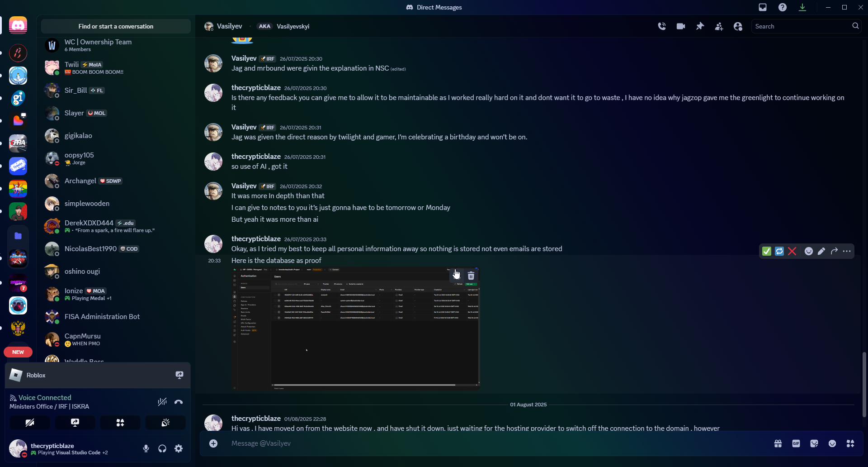Show the user profile panel
Image resolution: width=868 pixels, height=467 pixels.
point(738,26)
